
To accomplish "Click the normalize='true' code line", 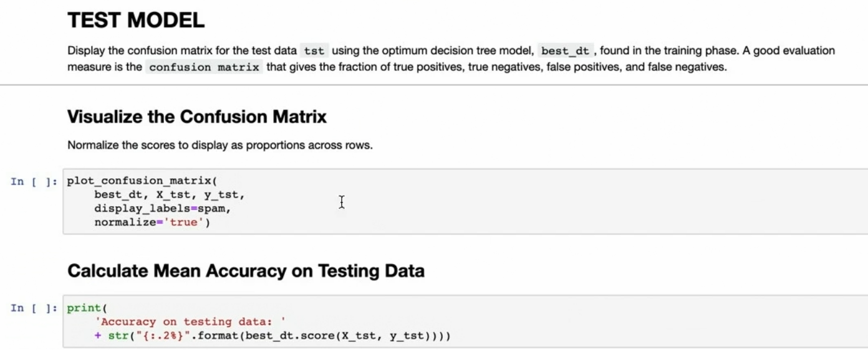I will click(x=152, y=222).
